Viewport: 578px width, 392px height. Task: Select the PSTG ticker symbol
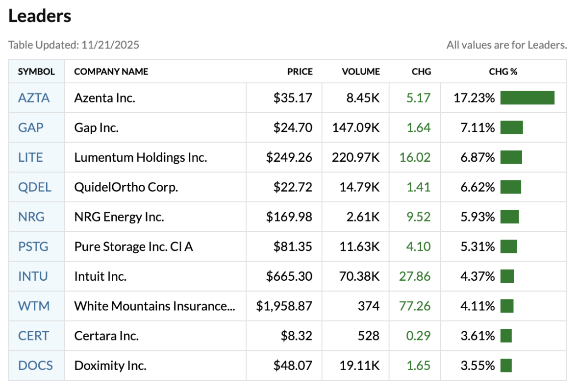33,246
